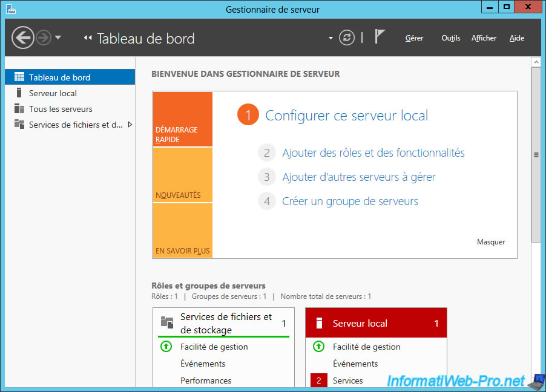Open the Afficher menu
The height and width of the screenshot is (392, 546).
(484, 38)
